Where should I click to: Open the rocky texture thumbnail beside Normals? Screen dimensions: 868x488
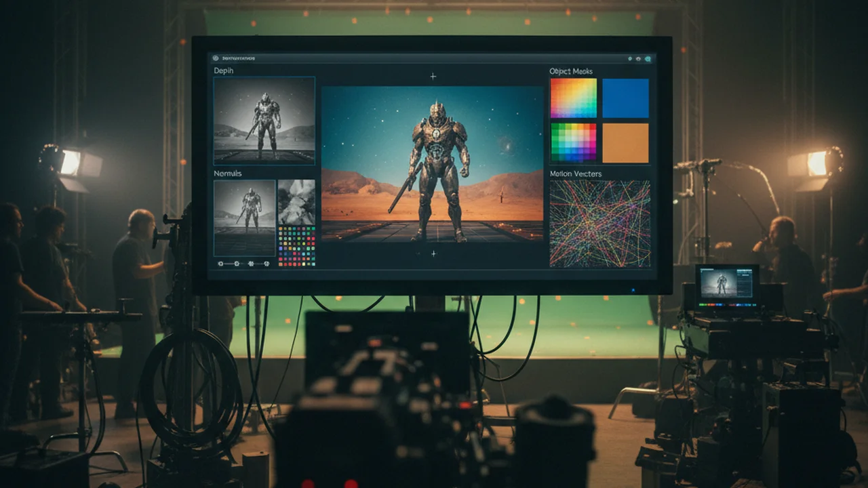tap(296, 202)
